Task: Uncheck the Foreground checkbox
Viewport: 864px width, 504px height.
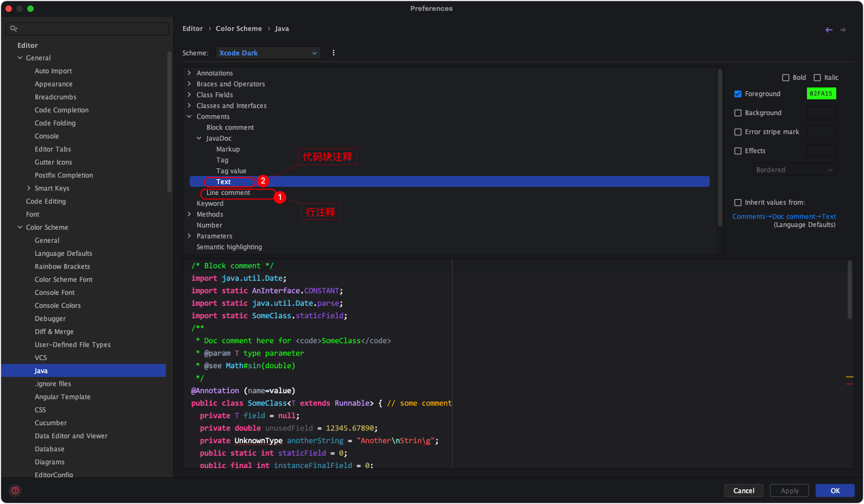Action: tap(738, 94)
